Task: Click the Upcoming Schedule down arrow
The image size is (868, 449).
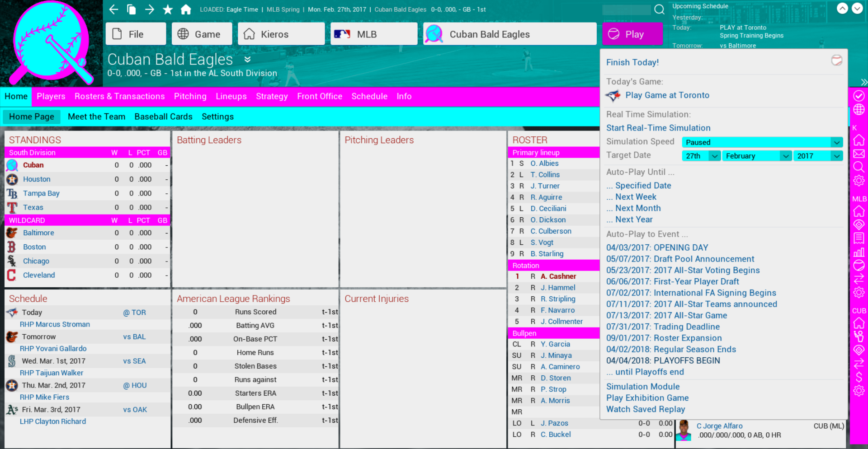Action: (x=857, y=9)
